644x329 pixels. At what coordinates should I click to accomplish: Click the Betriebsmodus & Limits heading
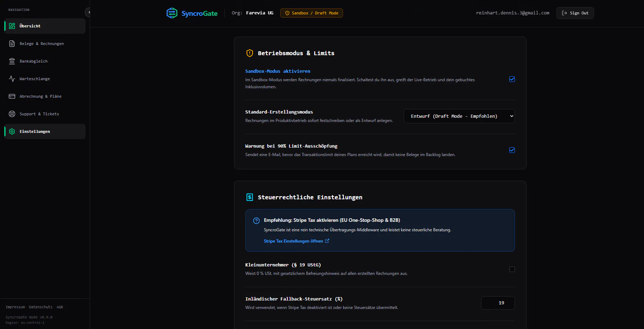[x=296, y=53]
